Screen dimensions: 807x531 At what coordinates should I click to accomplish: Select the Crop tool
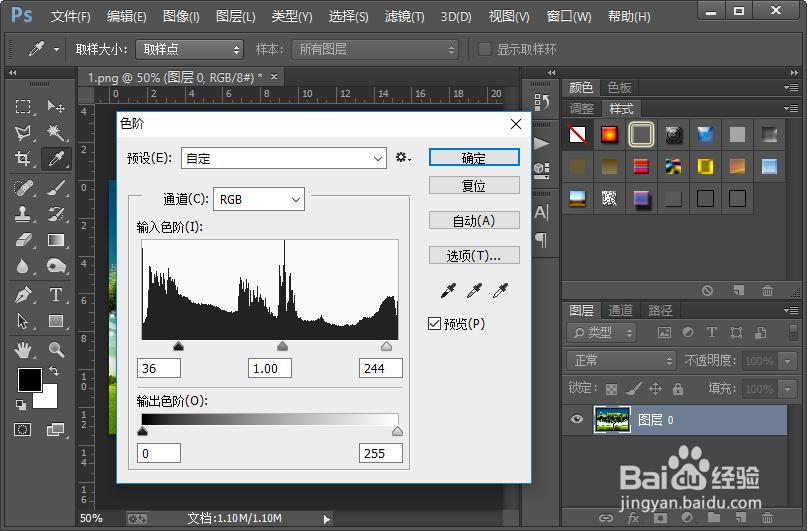23,158
